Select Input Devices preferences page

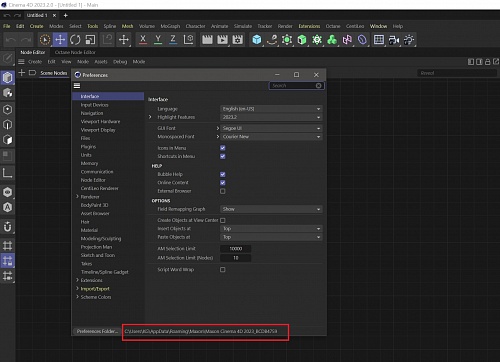(94, 105)
